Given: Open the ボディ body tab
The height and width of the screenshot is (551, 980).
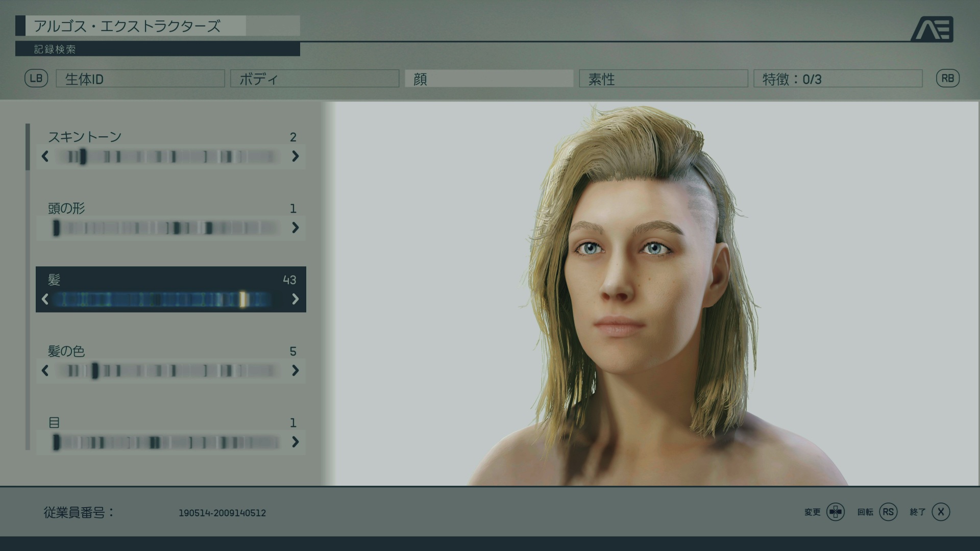Looking at the screenshot, I should [x=314, y=79].
